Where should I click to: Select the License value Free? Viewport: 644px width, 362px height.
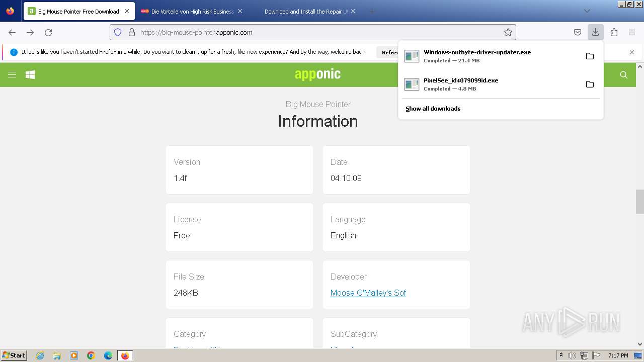182,235
